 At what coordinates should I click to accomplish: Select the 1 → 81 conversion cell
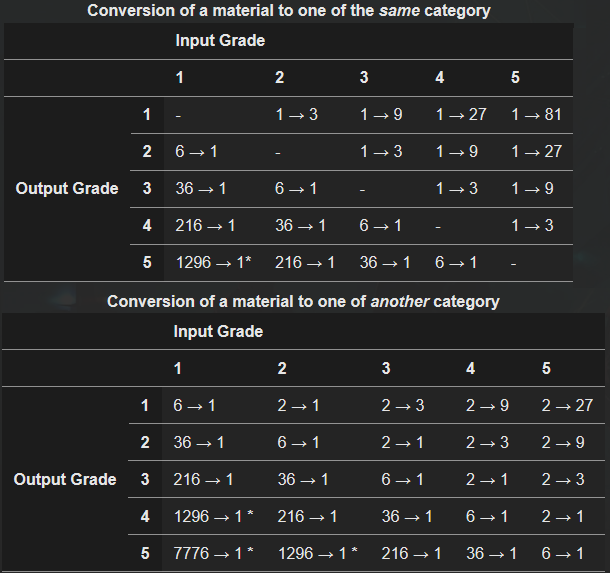click(x=536, y=115)
